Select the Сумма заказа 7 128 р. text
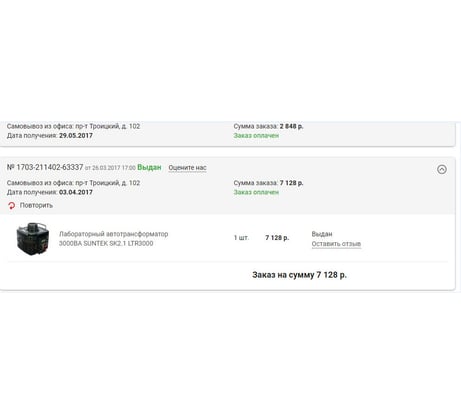This screenshot has height=415, width=461. pyautogui.click(x=268, y=183)
